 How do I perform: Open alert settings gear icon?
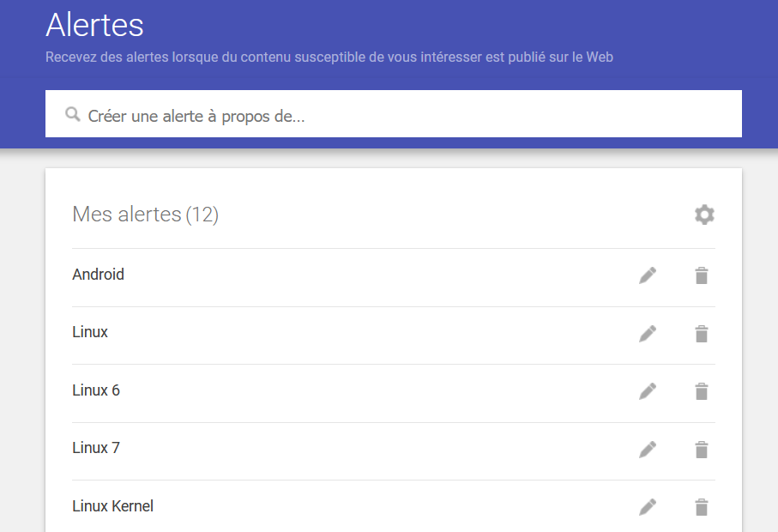704,215
